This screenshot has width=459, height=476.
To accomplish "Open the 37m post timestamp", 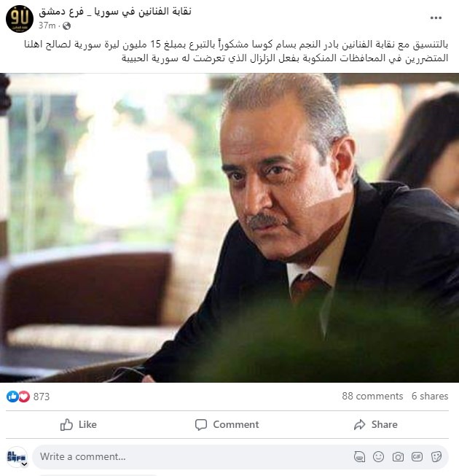I will point(47,26).
